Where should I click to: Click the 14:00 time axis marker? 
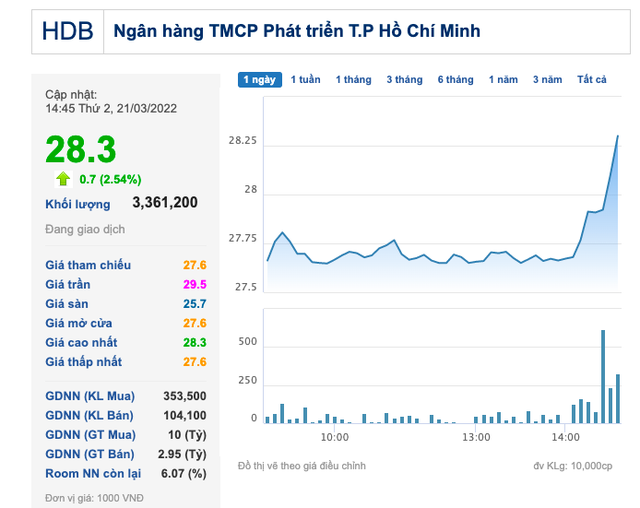[565, 438]
